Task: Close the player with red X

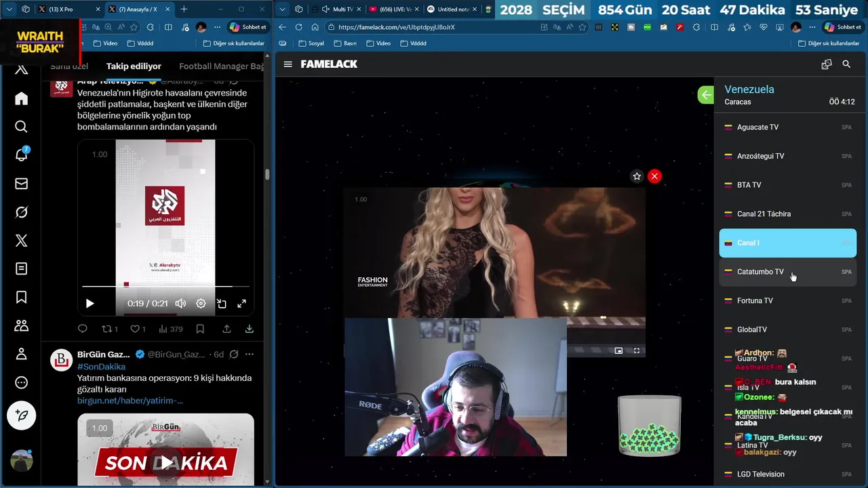Action: coord(654,176)
